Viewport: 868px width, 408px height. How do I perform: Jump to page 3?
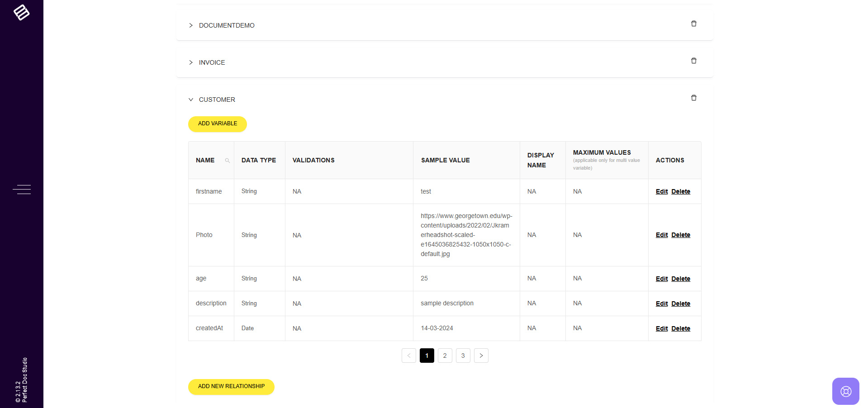pyautogui.click(x=463, y=356)
